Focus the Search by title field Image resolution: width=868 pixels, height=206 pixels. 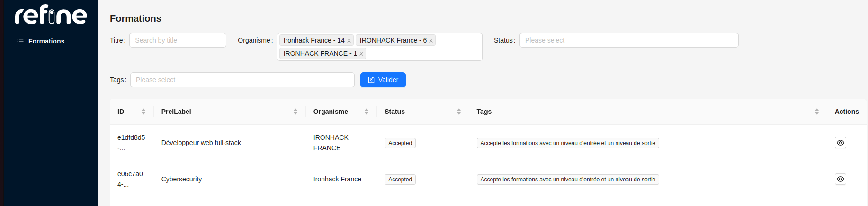click(178, 40)
